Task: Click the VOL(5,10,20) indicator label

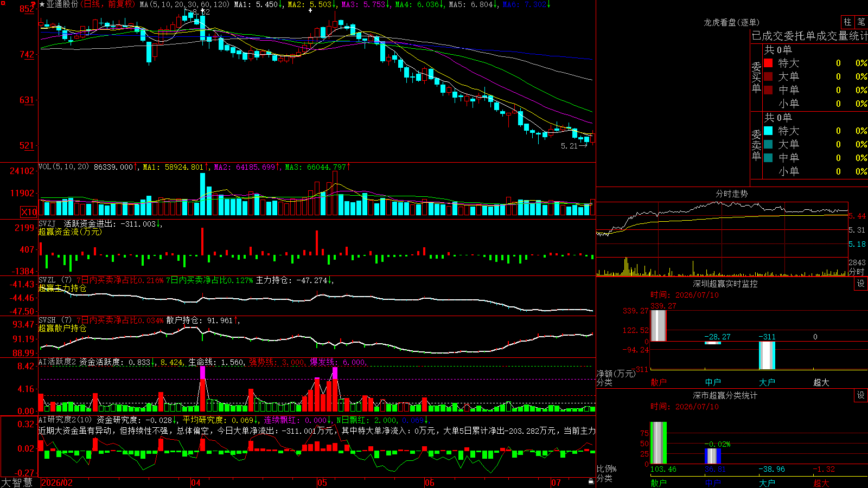Action: click(64, 166)
